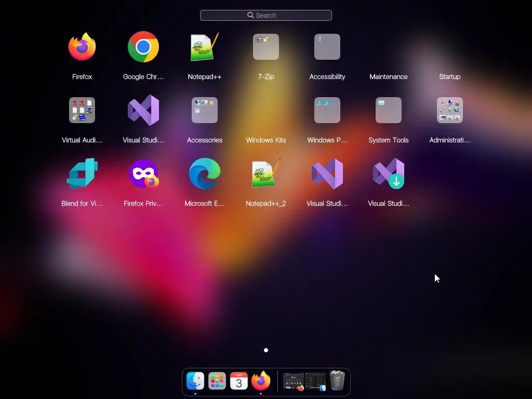Screen dimensions: 532x399
Task: Launch Visual Studio next to Notepad++_2
Action: click(327, 174)
